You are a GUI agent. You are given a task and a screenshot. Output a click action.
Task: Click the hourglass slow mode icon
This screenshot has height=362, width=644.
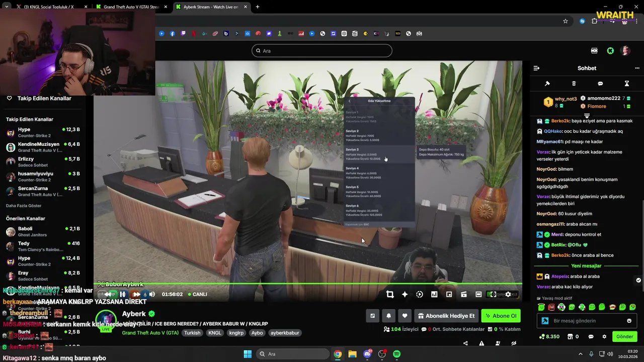click(x=627, y=83)
